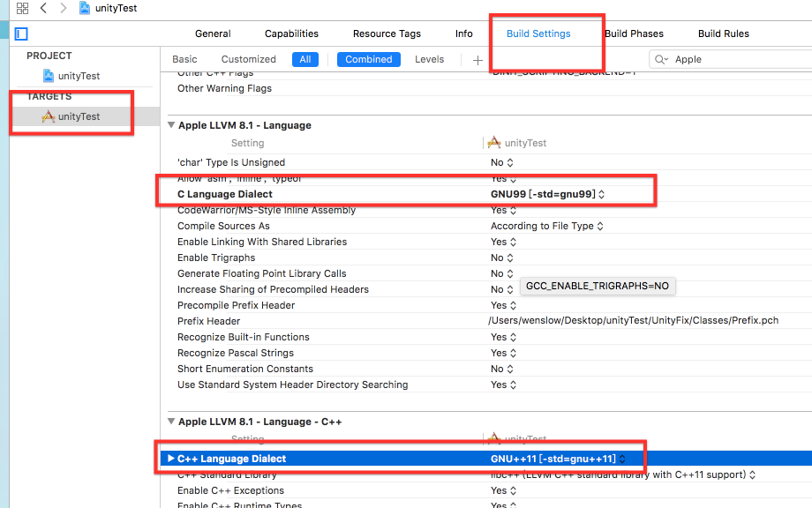812x508 pixels.
Task: Open the Build Phases tab
Action: (x=634, y=34)
